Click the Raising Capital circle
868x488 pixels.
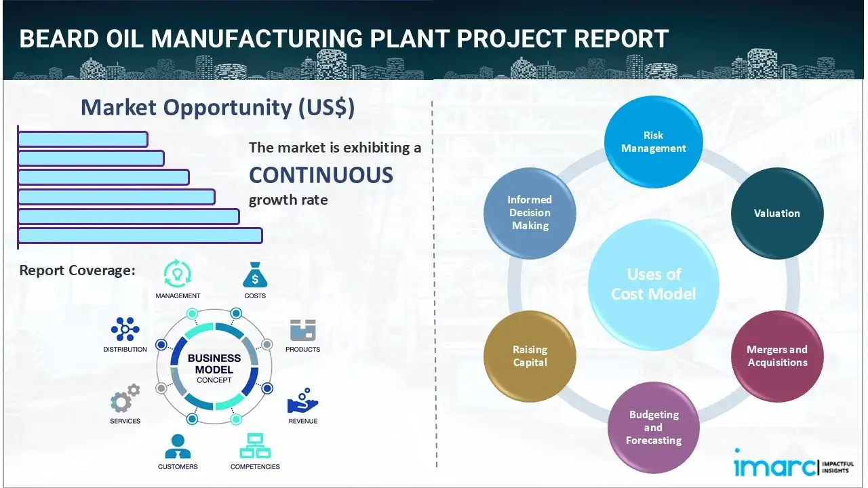(x=530, y=357)
